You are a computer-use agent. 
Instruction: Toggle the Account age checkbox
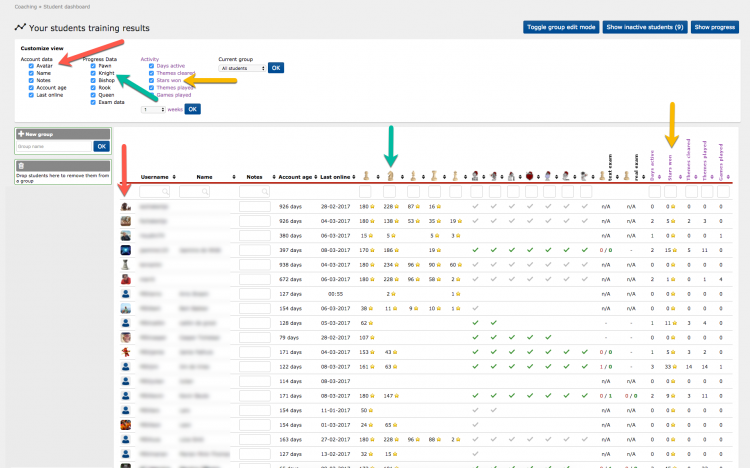click(x=31, y=88)
